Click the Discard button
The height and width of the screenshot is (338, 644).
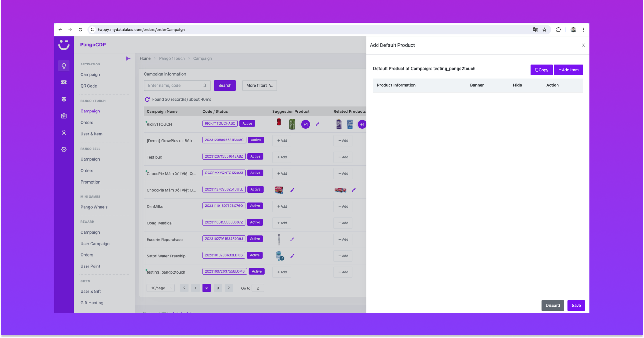coord(553,305)
